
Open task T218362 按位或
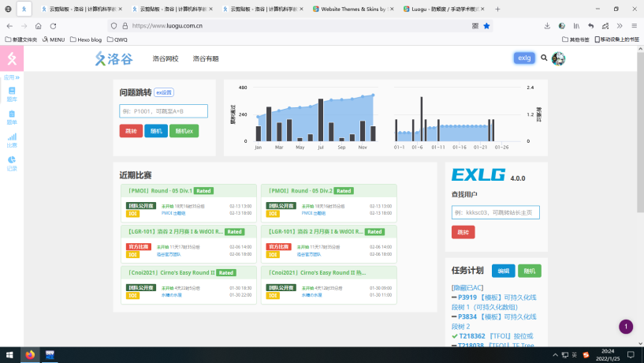coord(496,336)
